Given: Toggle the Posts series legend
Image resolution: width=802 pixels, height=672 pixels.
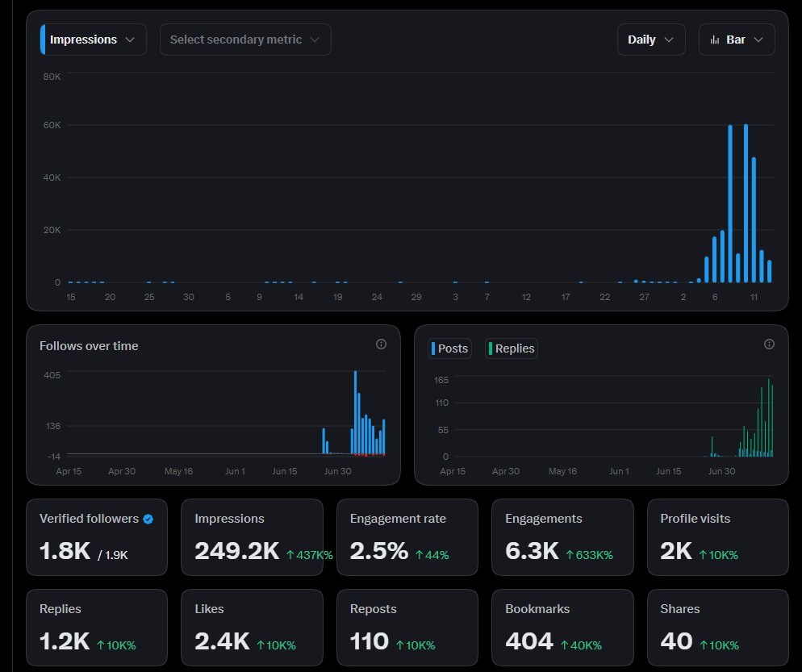Looking at the screenshot, I should [449, 349].
